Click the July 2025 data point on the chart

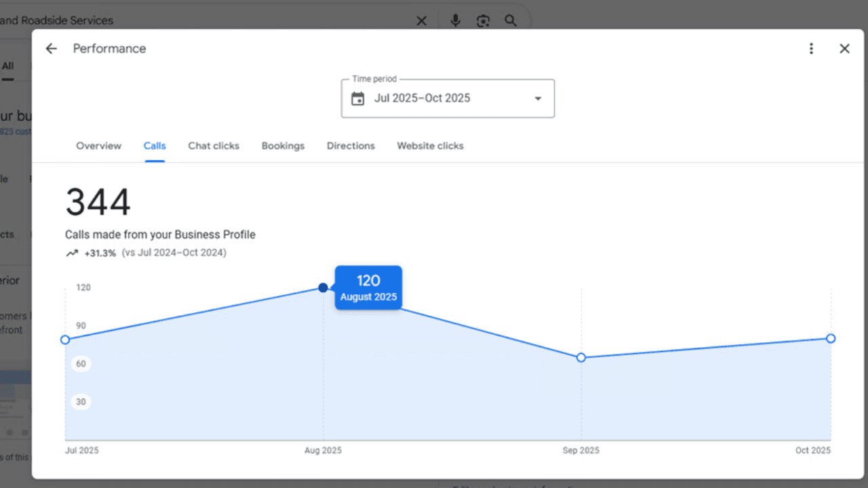65,340
